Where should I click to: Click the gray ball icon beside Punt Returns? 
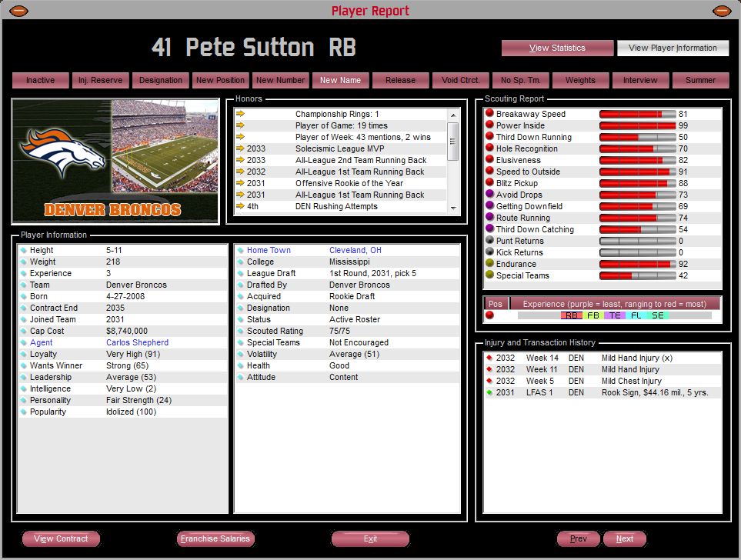click(489, 241)
